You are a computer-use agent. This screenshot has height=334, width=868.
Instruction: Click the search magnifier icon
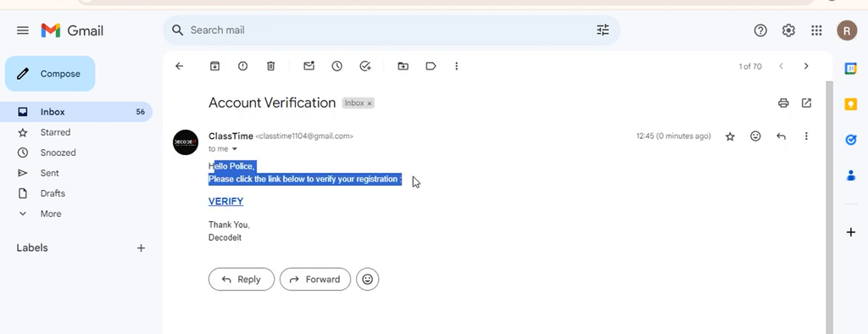pyautogui.click(x=178, y=30)
